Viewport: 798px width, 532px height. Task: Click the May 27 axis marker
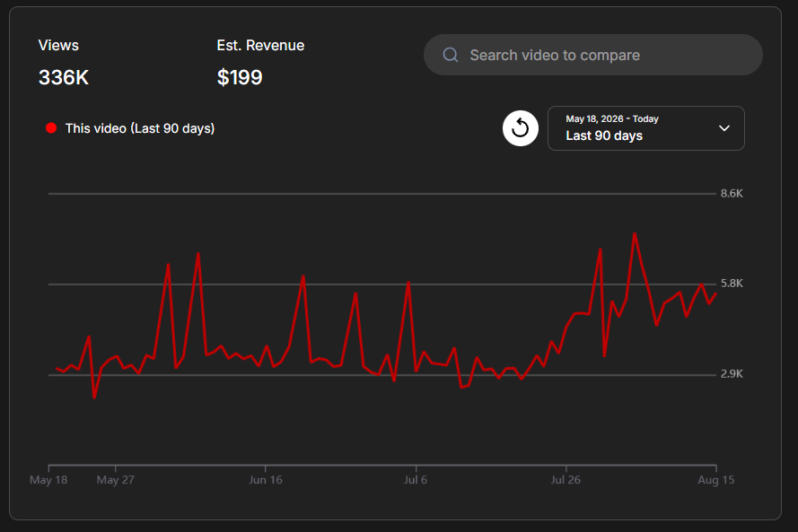tap(116, 480)
